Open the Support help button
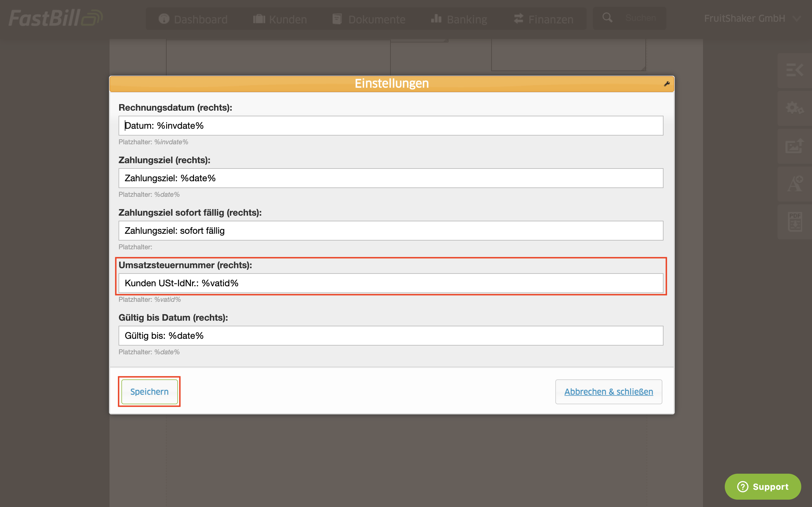This screenshot has width=812, height=507. coord(762,487)
